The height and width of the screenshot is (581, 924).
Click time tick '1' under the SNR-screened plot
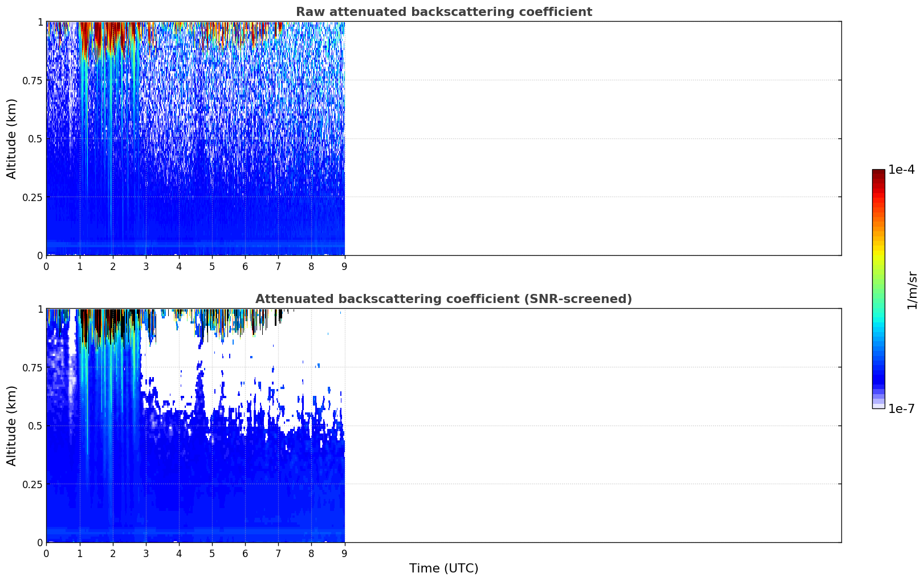(x=80, y=553)
